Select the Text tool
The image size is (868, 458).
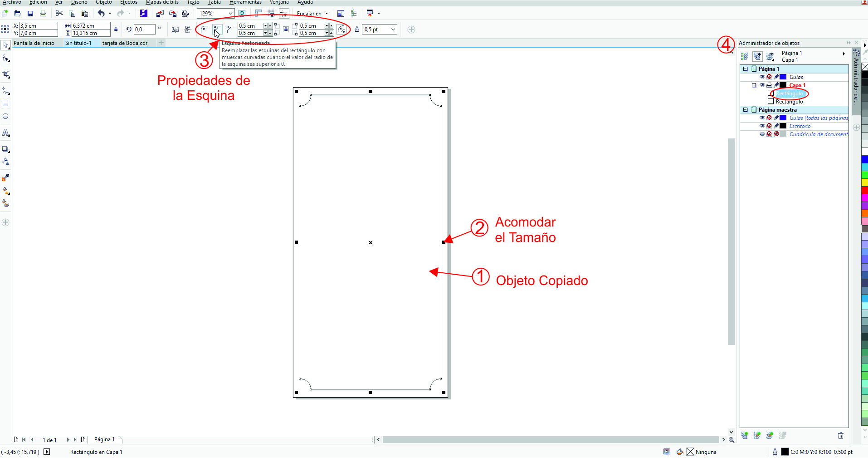5,133
